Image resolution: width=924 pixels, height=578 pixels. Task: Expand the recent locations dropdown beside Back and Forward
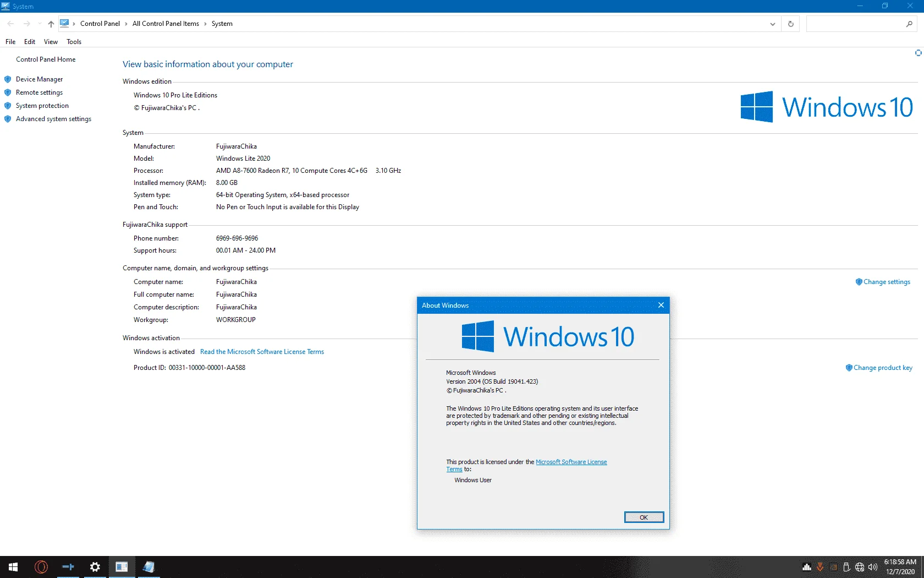pos(40,24)
